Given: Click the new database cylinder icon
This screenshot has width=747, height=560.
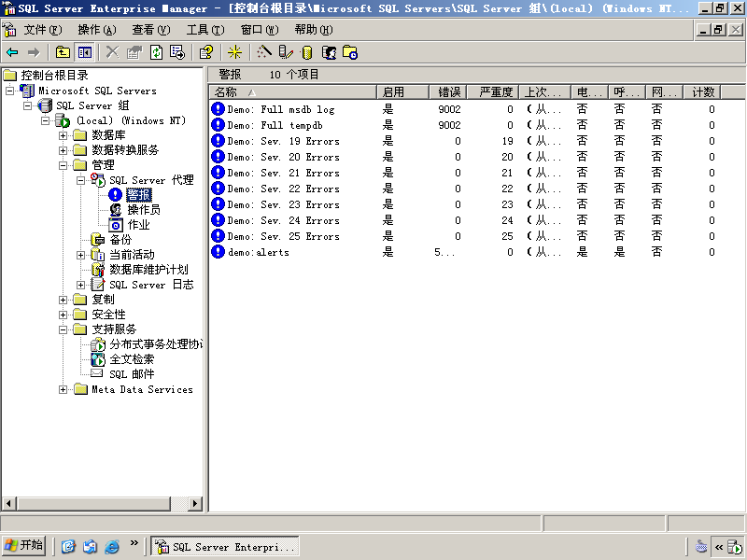Looking at the screenshot, I should point(307,52).
